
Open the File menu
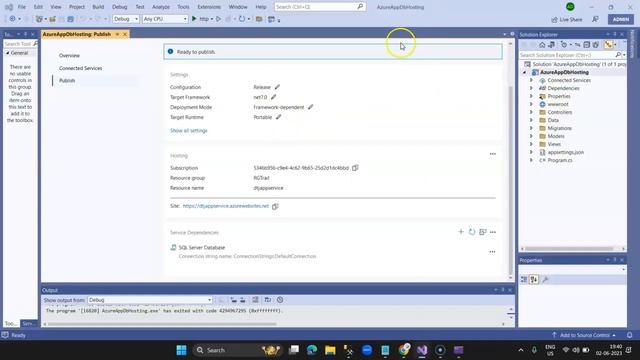tap(22, 7)
